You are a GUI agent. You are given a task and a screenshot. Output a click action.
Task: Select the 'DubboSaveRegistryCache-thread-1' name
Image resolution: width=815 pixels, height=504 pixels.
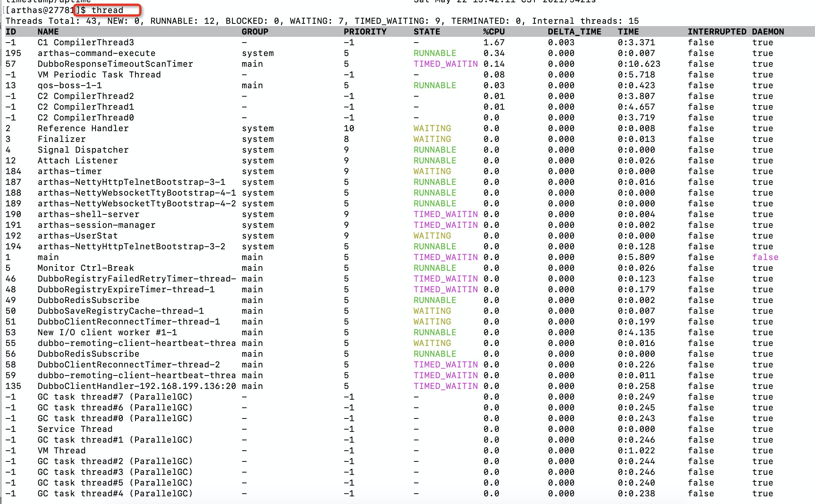point(120,311)
